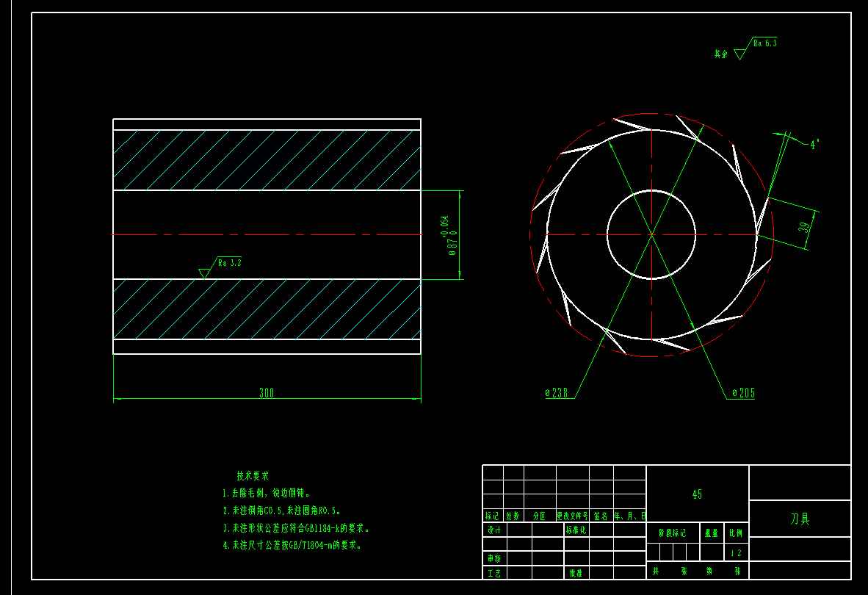Click the 签名 cell in title block

[601, 516]
